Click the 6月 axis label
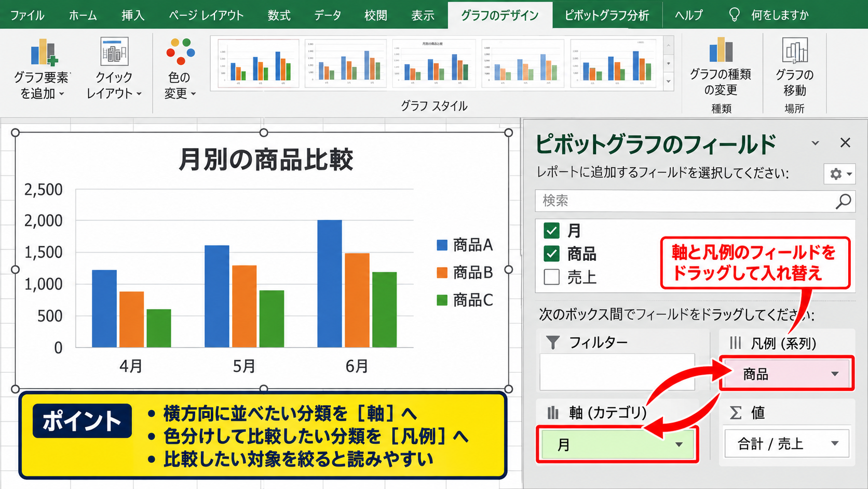This screenshot has height=489, width=868. (357, 366)
